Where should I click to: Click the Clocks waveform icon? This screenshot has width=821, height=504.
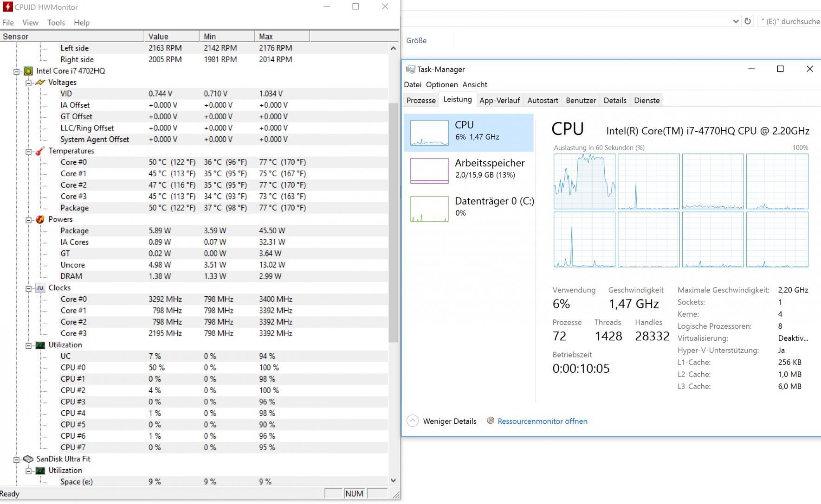[40, 288]
